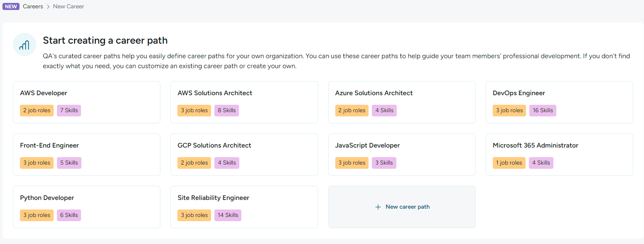
Task: Open the AWS Developer career path card
Action: [x=86, y=102]
